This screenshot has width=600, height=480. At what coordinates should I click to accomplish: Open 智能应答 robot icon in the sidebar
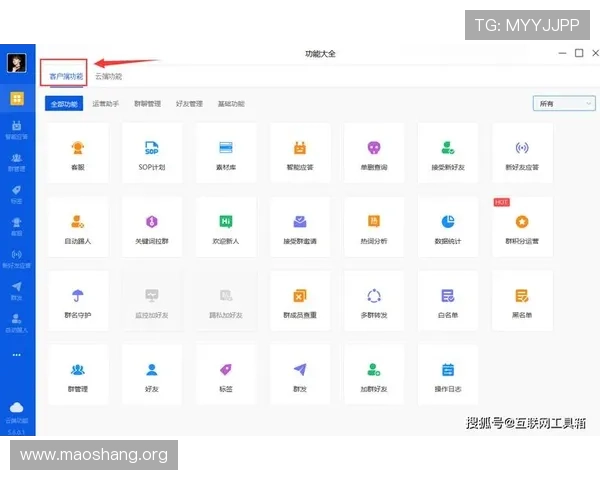(x=16, y=130)
